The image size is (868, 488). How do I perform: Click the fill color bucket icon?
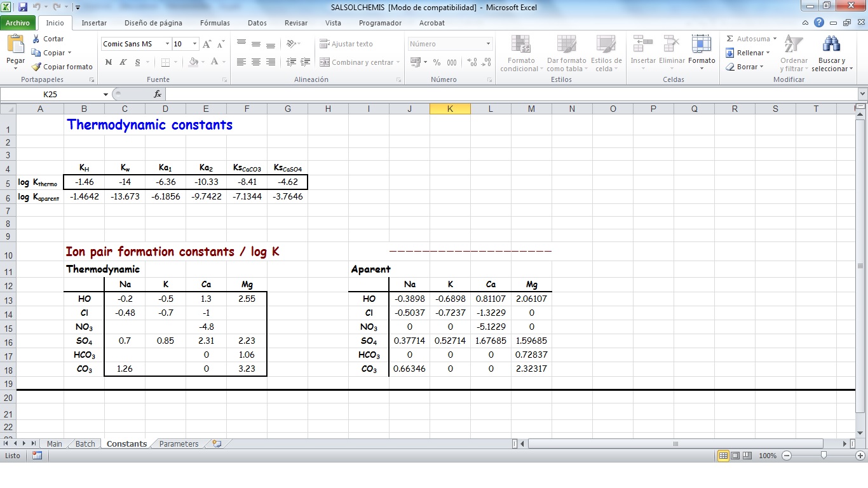(x=193, y=62)
